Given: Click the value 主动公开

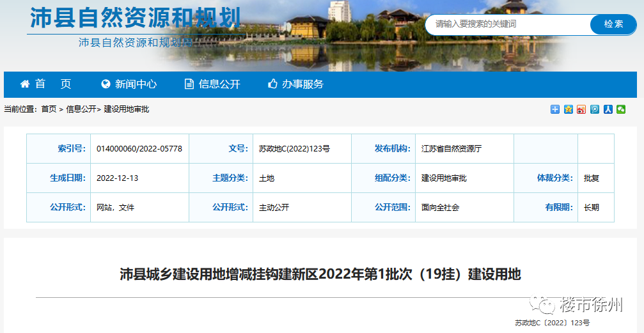Looking at the screenshot, I should click(x=274, y=207).
